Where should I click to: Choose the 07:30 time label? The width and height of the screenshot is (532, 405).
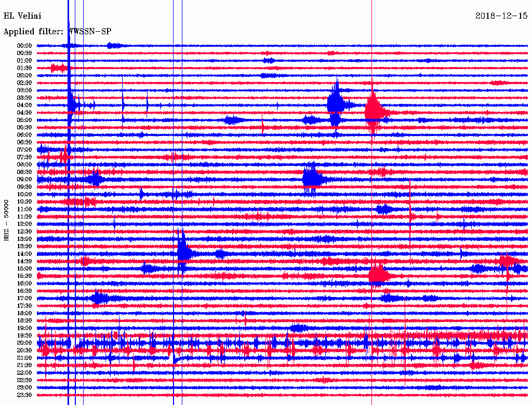pyautogui.click(x=24, y=157)
